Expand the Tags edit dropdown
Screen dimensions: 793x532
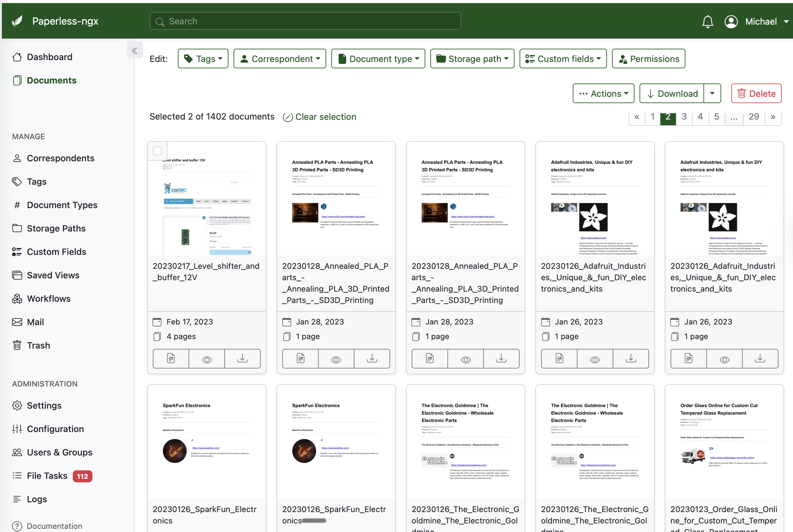coord(203,59)
